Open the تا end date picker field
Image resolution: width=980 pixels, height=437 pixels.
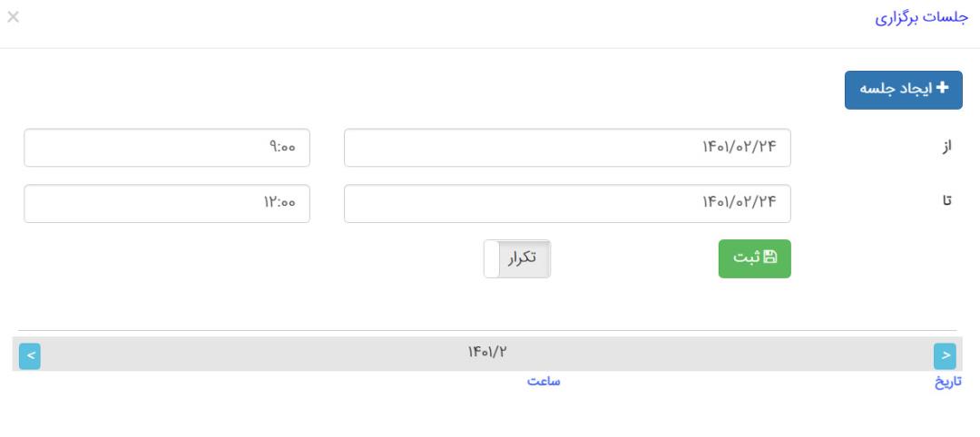(x=567, y=203)
